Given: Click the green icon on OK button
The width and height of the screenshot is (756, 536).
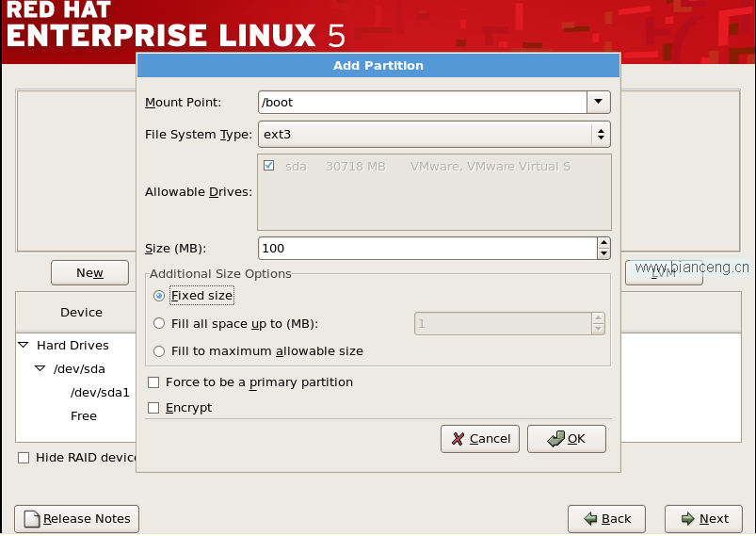Looking at the screenshot, I should (555, 439).
